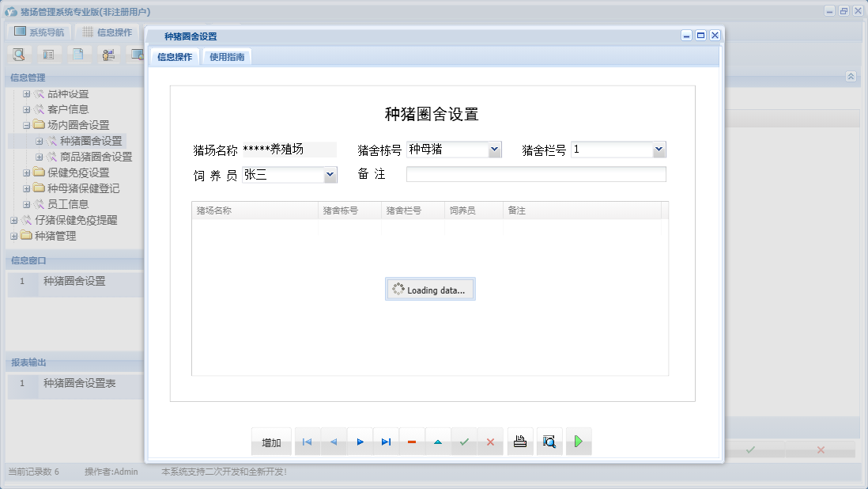
Task: Open the 猪舍栋号 dropdown showing 种母猪
Action: pos(495,150)
